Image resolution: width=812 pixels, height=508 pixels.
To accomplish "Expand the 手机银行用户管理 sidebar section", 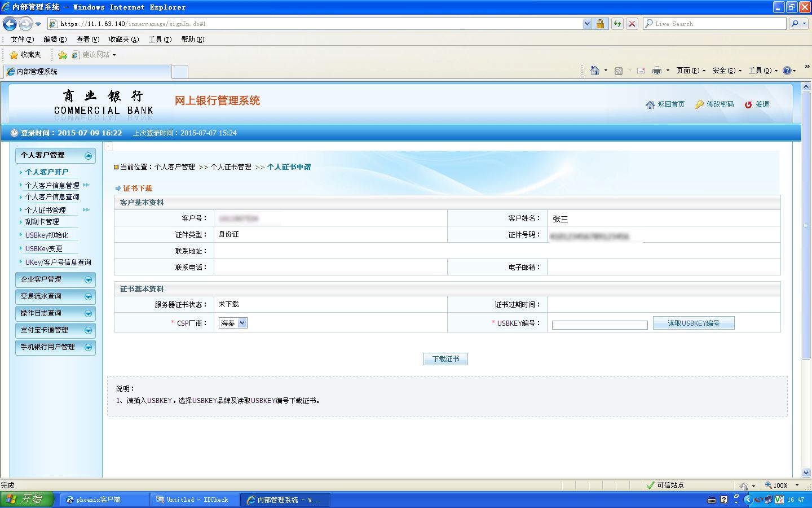I will pos(55,347).
